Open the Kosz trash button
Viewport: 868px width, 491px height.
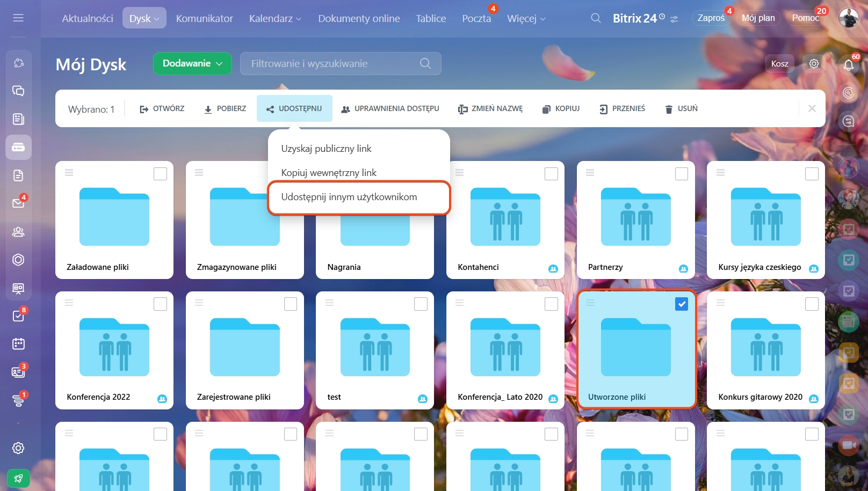point(779,63)
